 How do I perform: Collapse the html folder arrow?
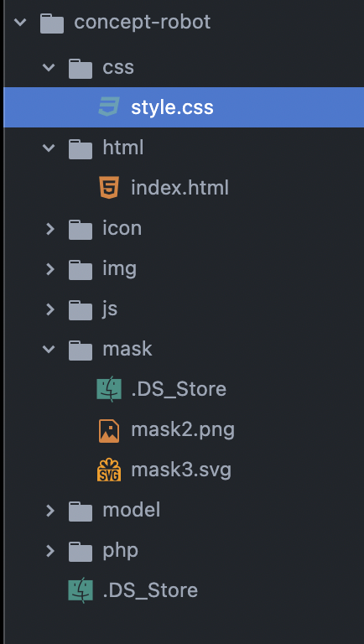point(49,148)
